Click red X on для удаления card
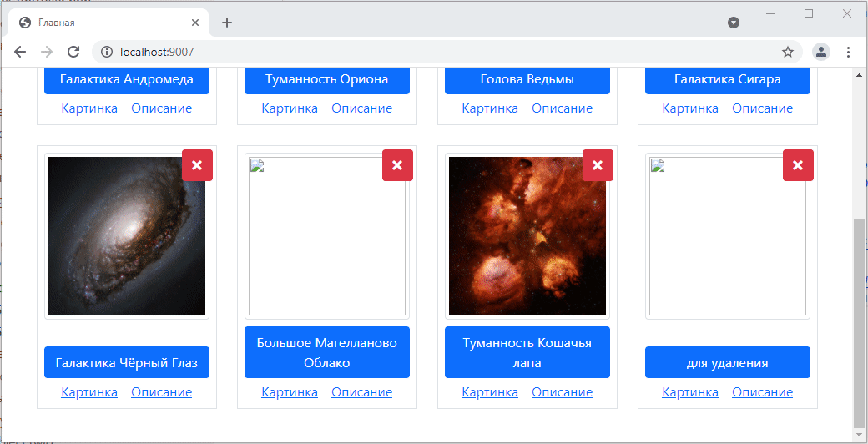The image size is (868, 444). point(798,165)
